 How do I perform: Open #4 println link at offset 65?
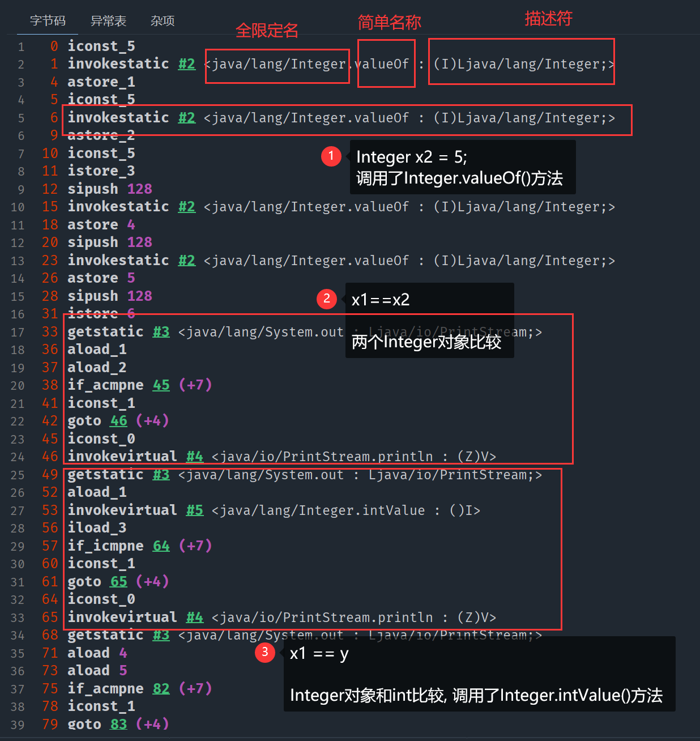195,617
